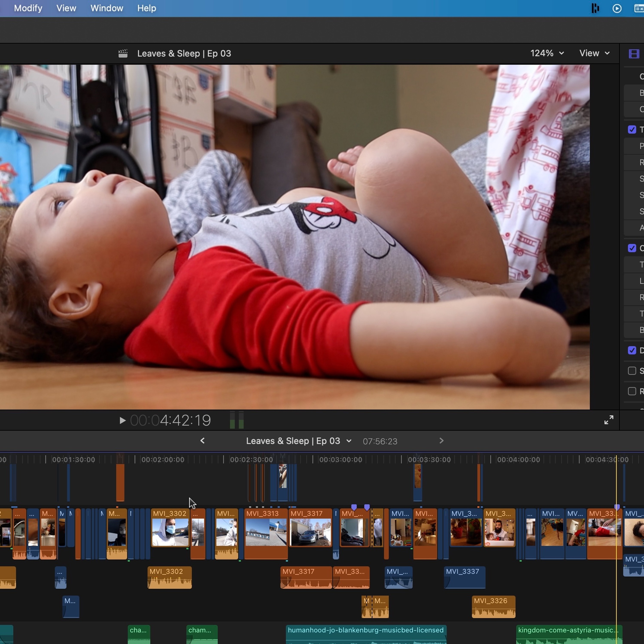Click the audio meters icon beside timecode
644x644 pixels.
click(237, 420)
